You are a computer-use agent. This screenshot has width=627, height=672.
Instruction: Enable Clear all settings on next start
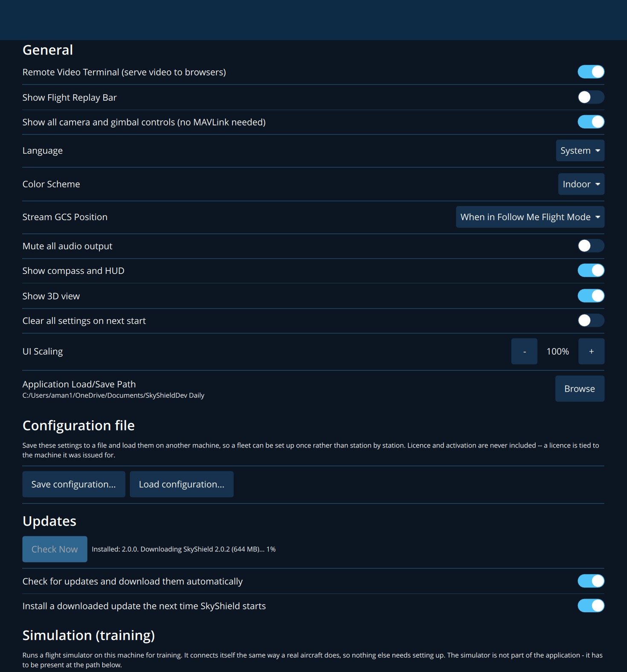click(x=591, y=320)
